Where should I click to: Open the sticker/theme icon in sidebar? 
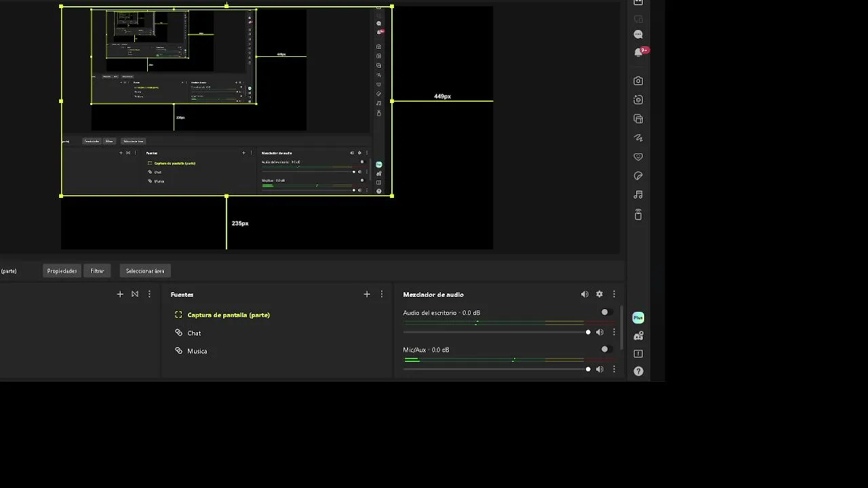pyautogui.click(x=638, y=176)
